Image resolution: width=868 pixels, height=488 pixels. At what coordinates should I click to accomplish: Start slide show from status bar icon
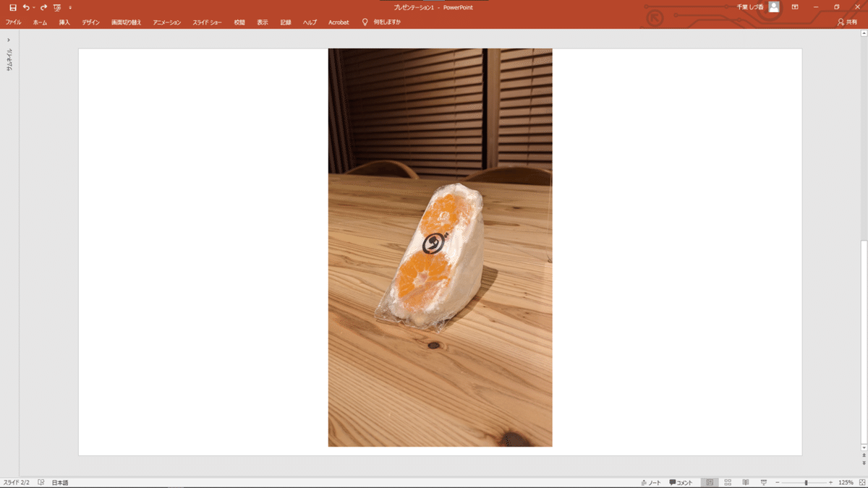pyautogui.click(x=764, y=482)
